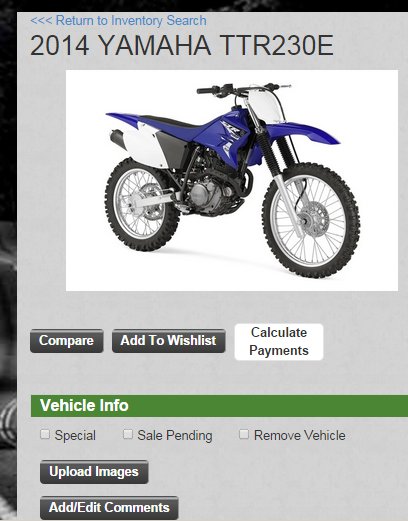The image size is (408, 521).
Task: Click the Remove Vehicle label text
Action: [300, 435]
